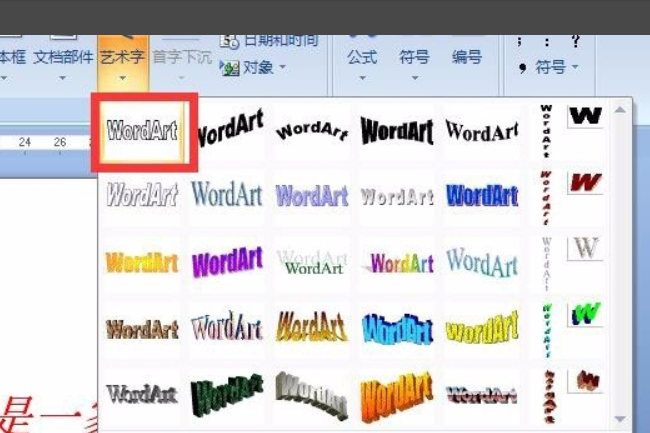
Task: Choose the slanted rising black WordArt style
Action: tap(229, 128)
